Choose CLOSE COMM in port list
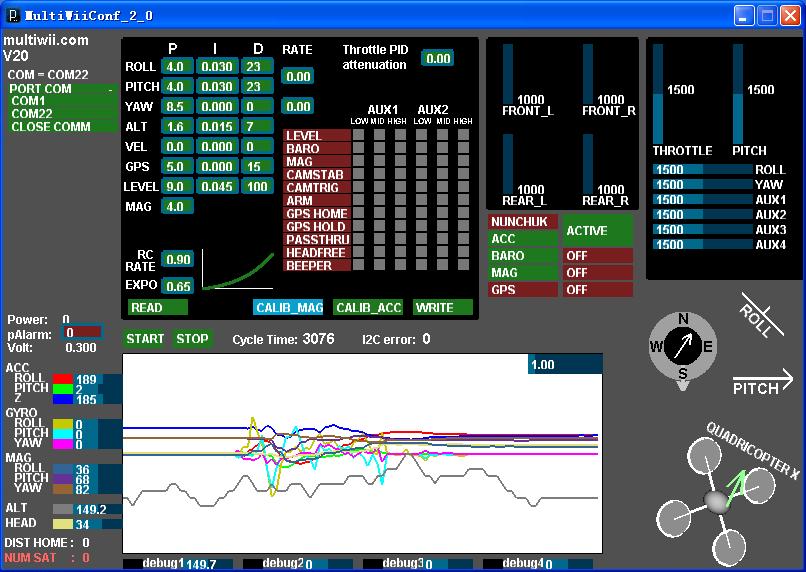Screen dimensions: 806x572 [63, 126]
